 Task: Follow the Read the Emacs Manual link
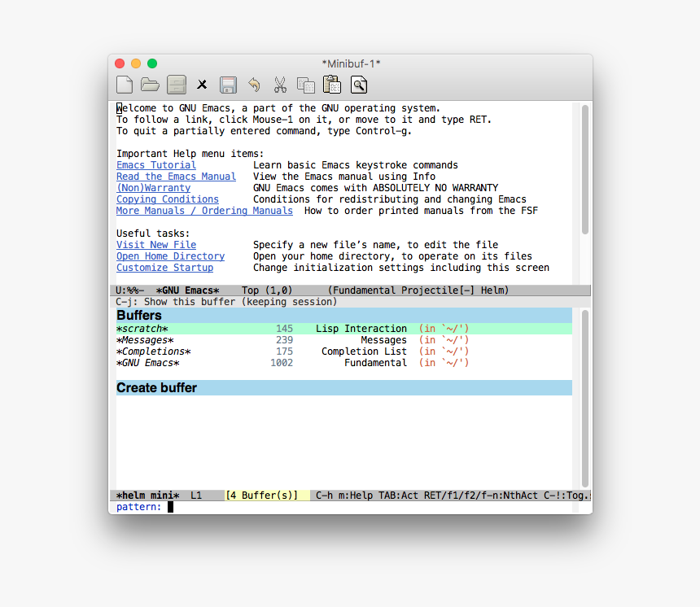[x=176, y=177]
